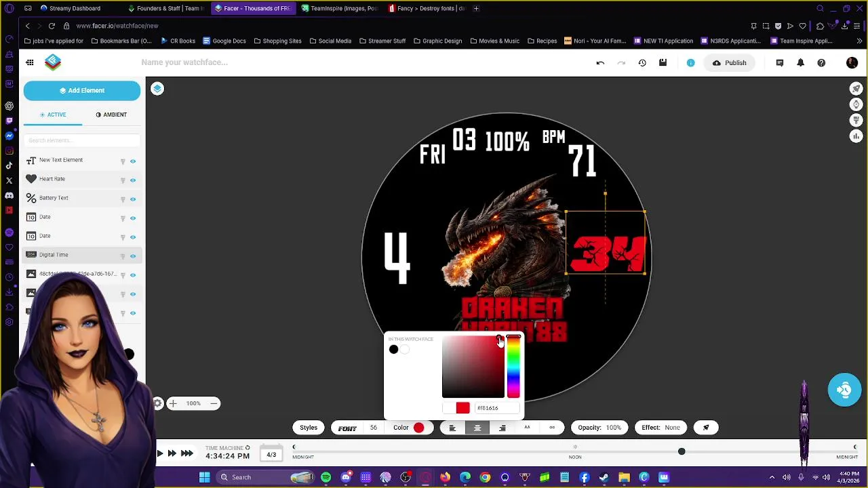Focus the Search elements field
Image resolution: width=868 pixels, height=488 pixels.
coord(82,140)
